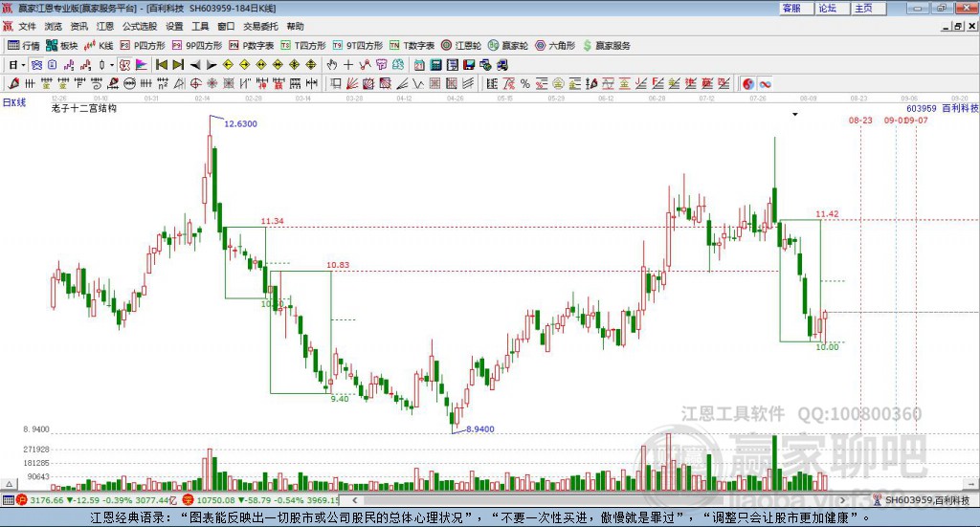Step chart left with black left arrow
980x527 pixels.
point(195,65)
